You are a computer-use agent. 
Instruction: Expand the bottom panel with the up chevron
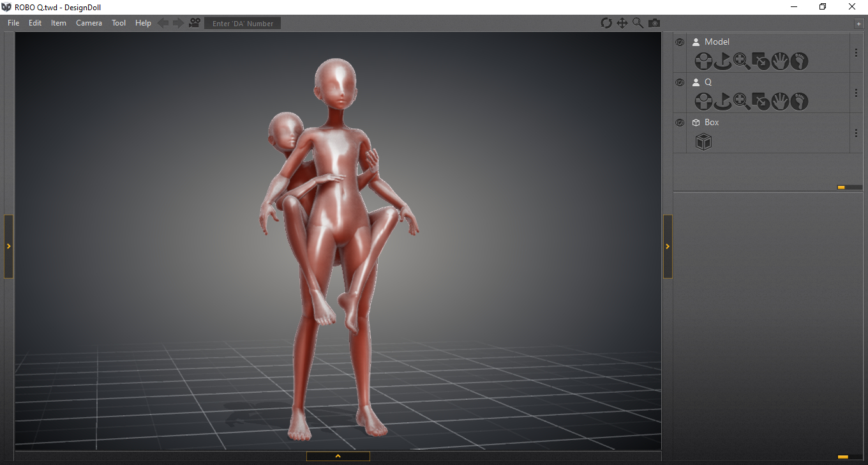click(338, 456)
